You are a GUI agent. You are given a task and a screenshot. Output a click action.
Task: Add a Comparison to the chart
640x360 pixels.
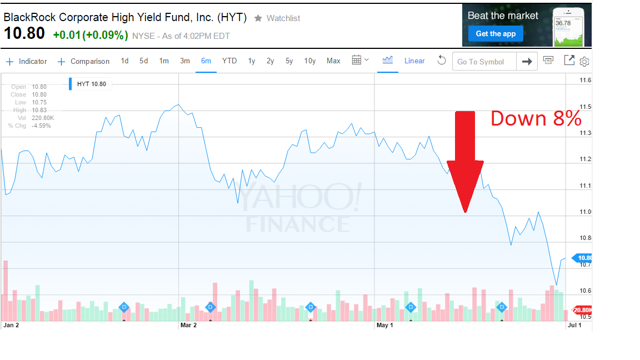84,62
